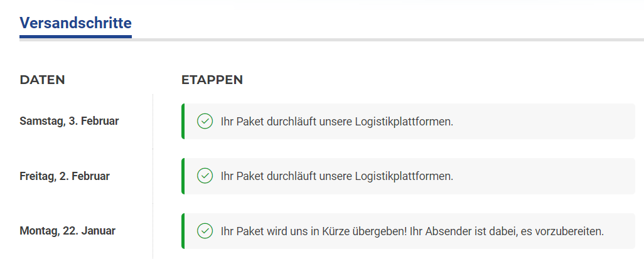Click the empty right end of the Samstag step card
The width and height of the screenshot is (644, 259).
pos(565,122)
